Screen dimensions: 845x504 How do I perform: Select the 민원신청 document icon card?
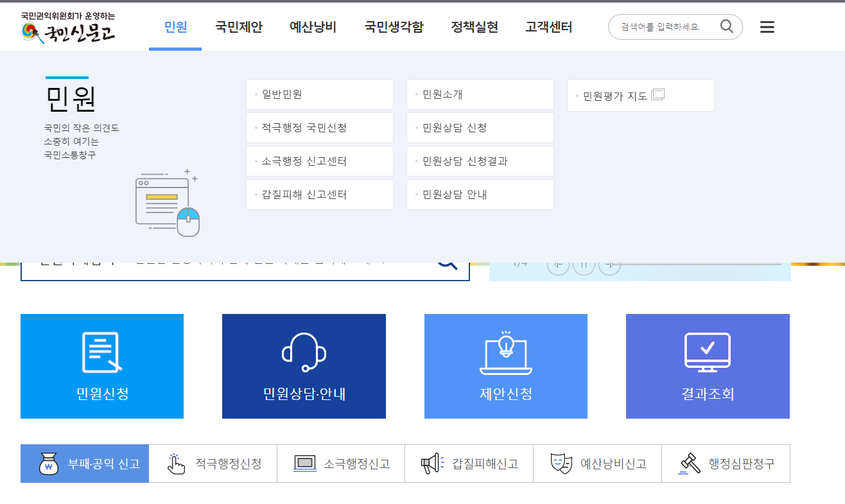(101, 351)
